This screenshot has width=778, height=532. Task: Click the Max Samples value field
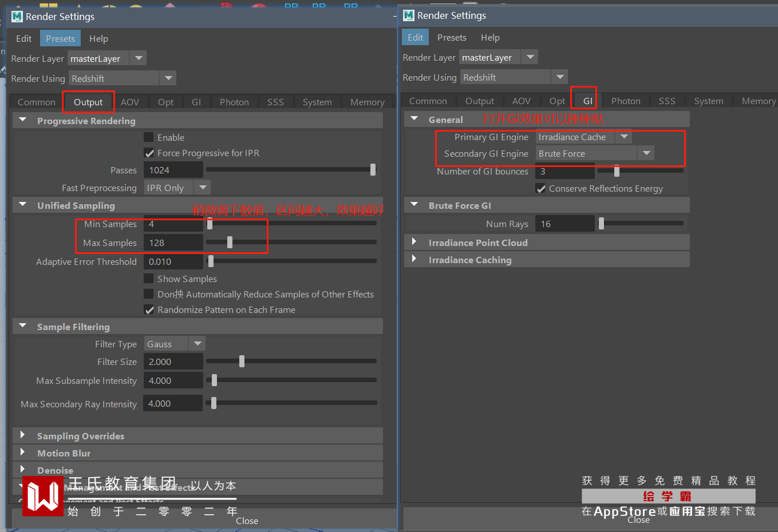coord(173,243)
